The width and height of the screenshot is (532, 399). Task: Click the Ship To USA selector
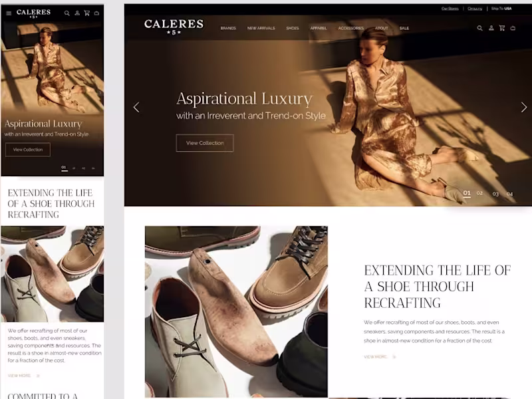(x=501, y=9)
